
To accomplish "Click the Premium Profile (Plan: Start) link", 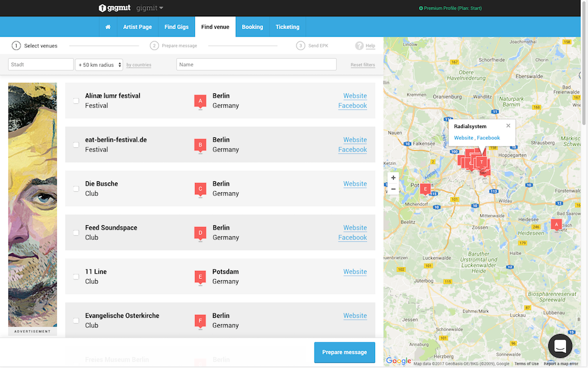I will click(x=452, y=8).
